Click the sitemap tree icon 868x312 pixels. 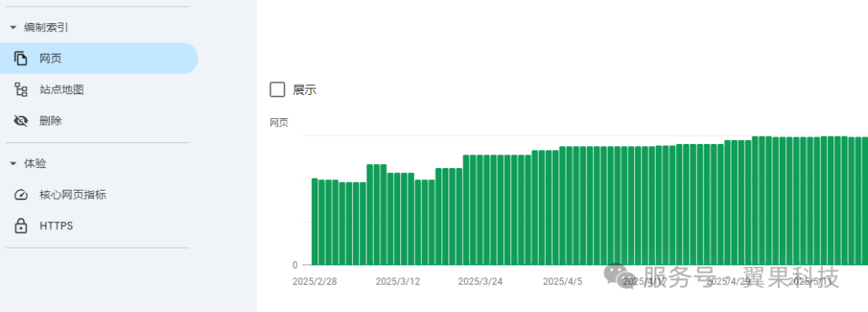[21, 90]
